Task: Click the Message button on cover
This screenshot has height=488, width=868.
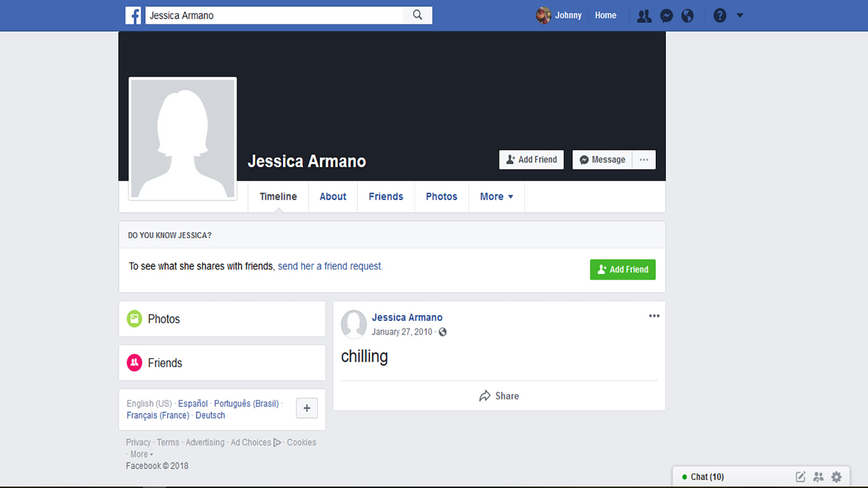Action: coord(602,159)
